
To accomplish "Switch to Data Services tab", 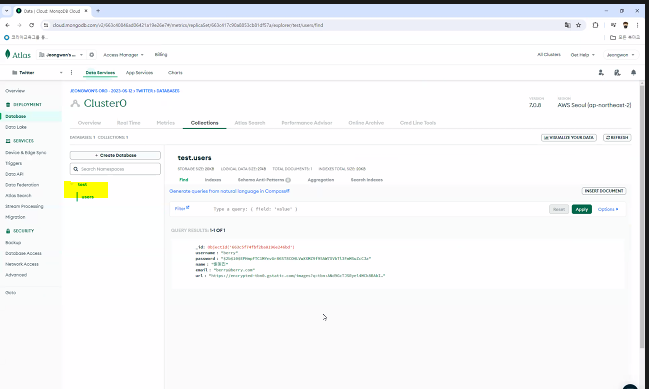I will [x=100, y=72].
